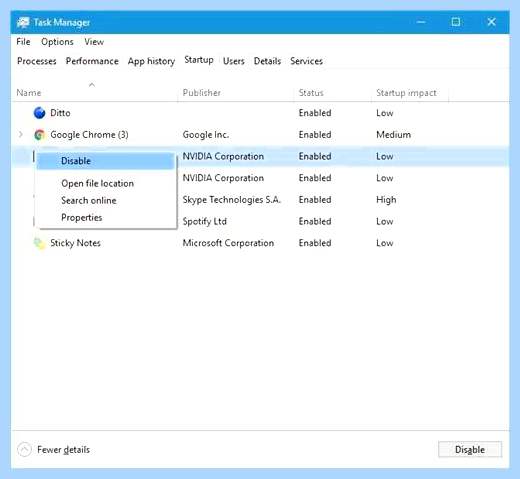Click the Disable button at bottom right

(x=470, y=450)
